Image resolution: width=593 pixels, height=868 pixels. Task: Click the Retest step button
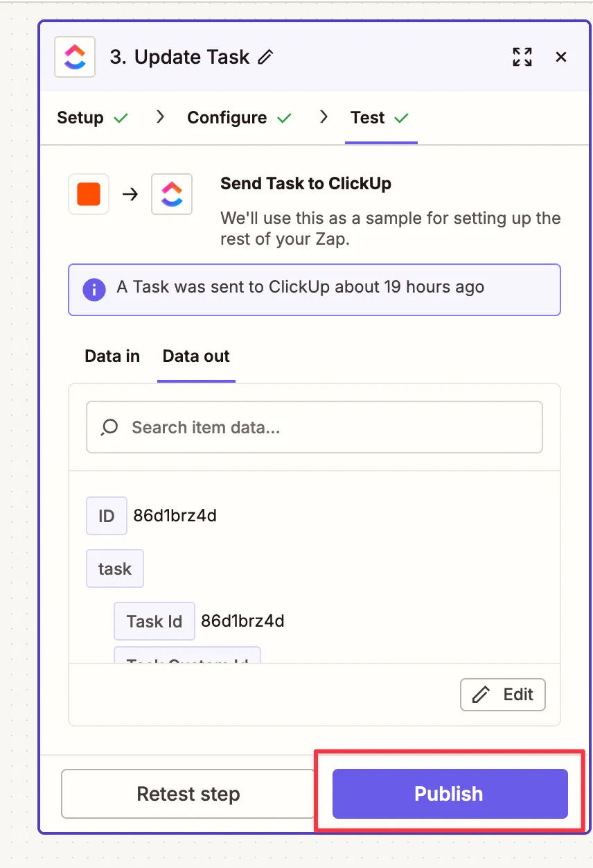(188, 794)
